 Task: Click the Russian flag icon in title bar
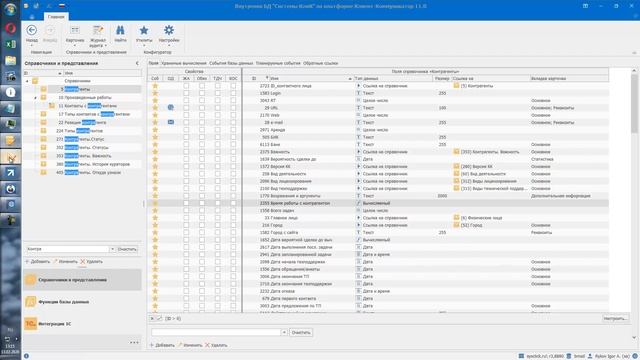(62, 6)
